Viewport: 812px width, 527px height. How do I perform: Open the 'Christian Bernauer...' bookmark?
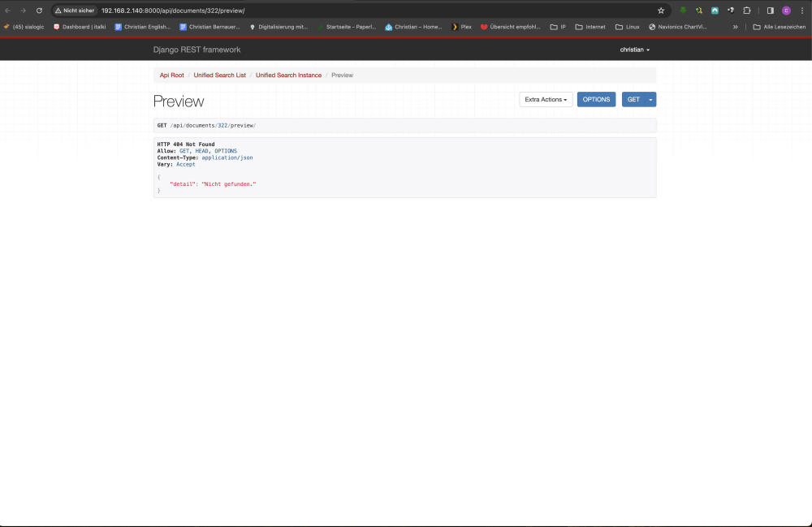(209, 27)
